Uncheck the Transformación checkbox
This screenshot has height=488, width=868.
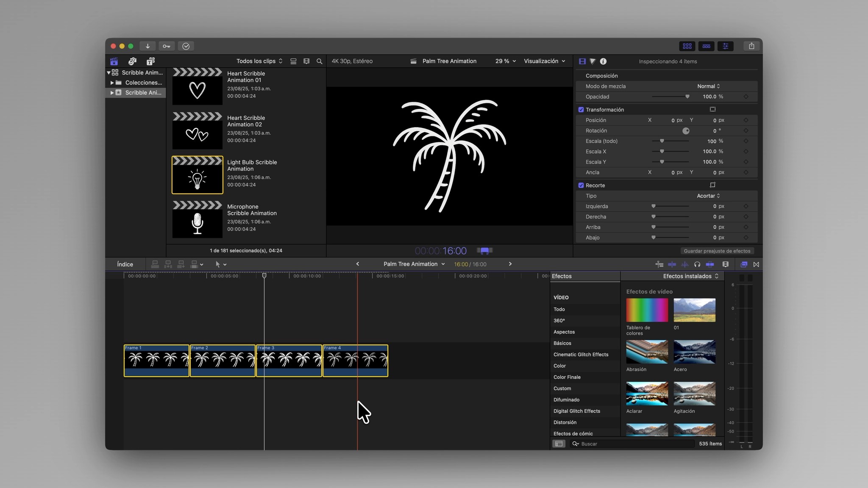click(581, 110)
